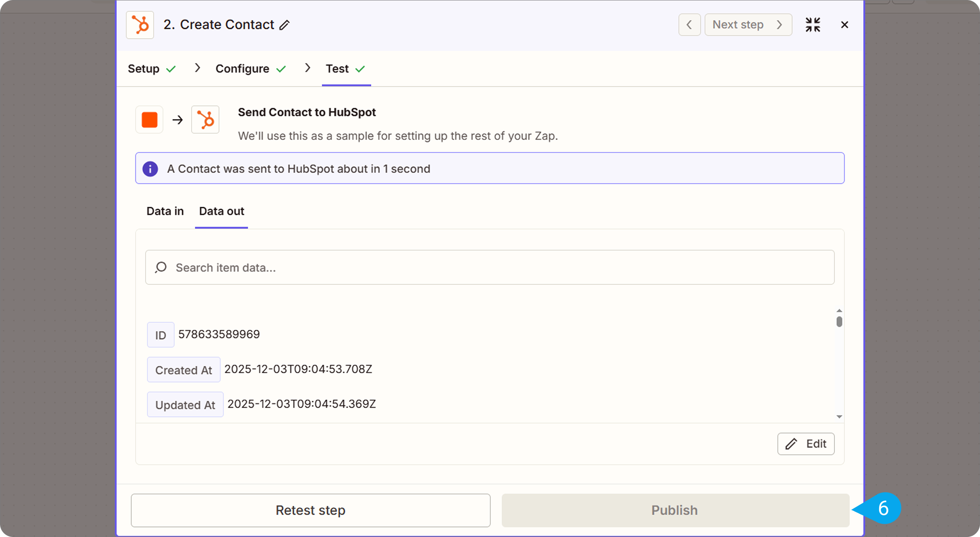This screenshot has height=537, width=980.
Task: Click the orange square trigger app icon
Action: coord(149,120)
